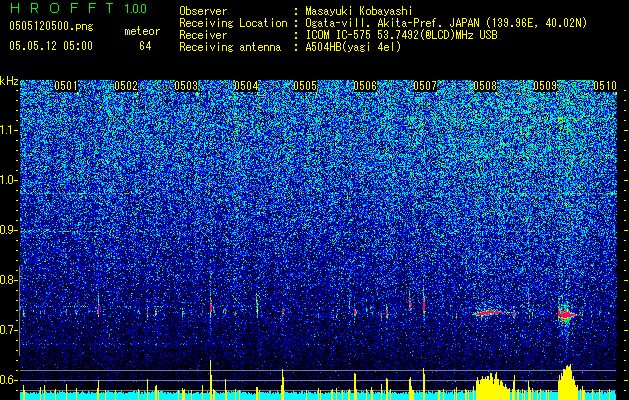Click the wide yellow intensity hump under 0508
The height and width of the screenshot is (400, 629).
pos(493,386)
